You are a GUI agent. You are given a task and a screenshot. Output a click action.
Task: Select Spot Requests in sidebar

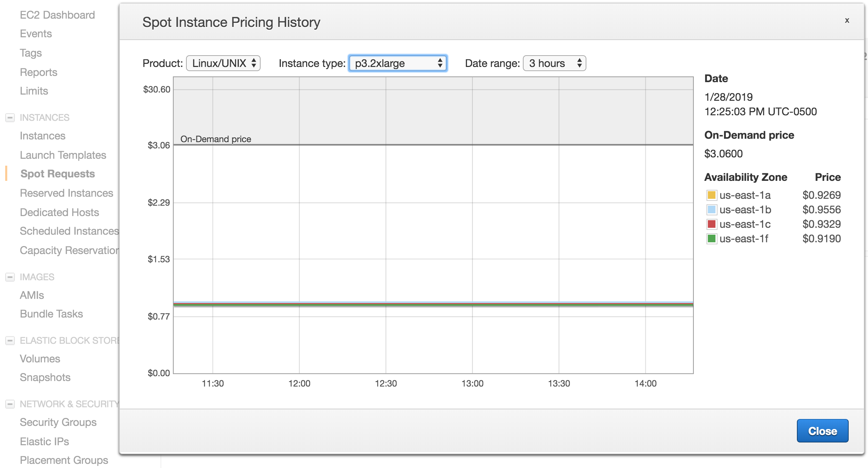pyautogui.click(x=58, y=174)
